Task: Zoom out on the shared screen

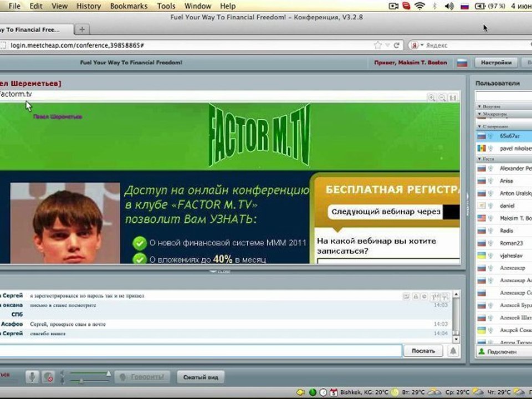Action: (x=442, y=98)
